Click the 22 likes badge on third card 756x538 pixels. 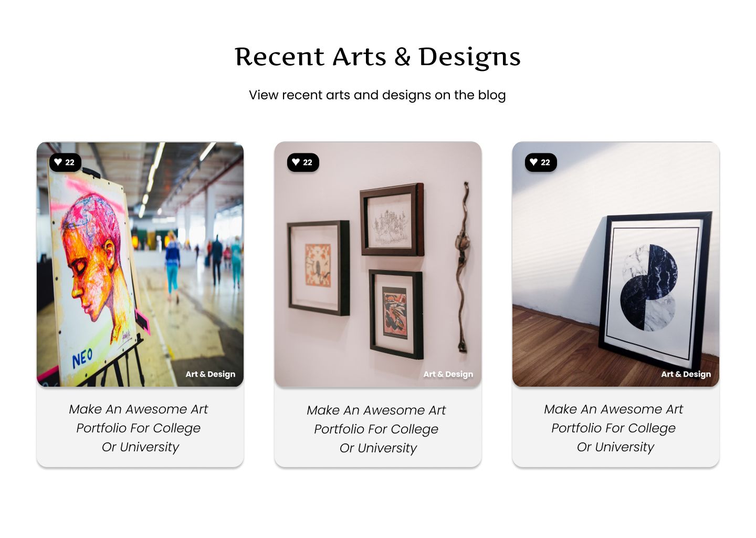(x=541, y=162)
